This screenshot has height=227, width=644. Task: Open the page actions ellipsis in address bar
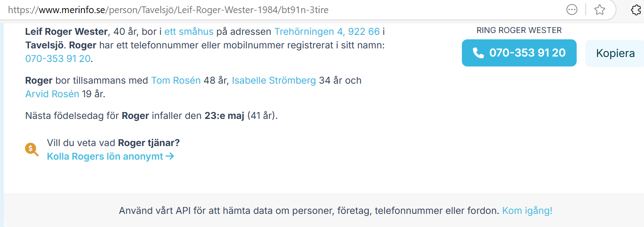[x=572, y=9]
